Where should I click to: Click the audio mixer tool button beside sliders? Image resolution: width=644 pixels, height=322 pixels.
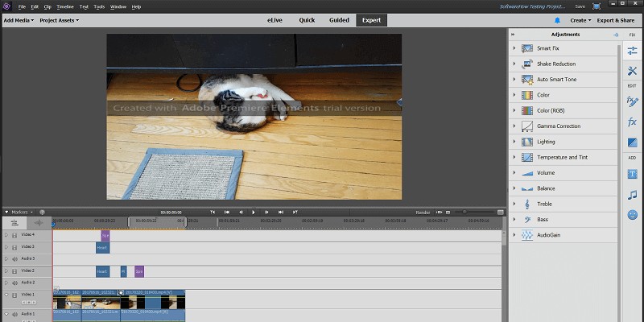pyautogui.click(x=39, y=223)
